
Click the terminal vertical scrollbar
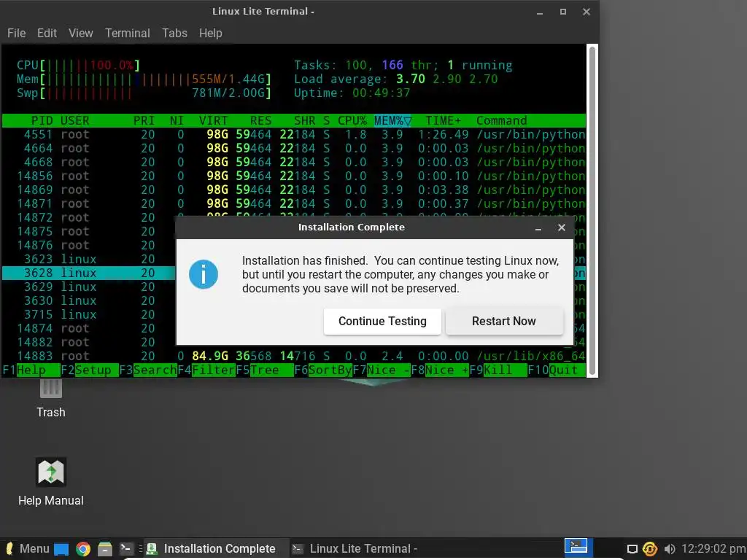point(592,211)
